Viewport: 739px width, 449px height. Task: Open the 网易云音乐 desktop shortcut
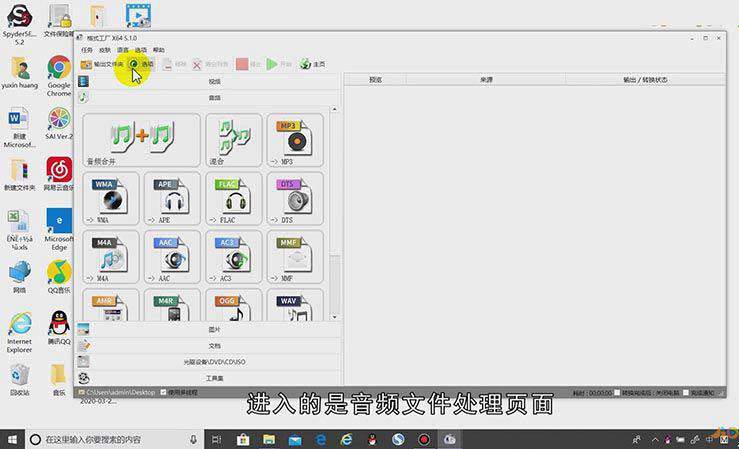pos(59,174)
